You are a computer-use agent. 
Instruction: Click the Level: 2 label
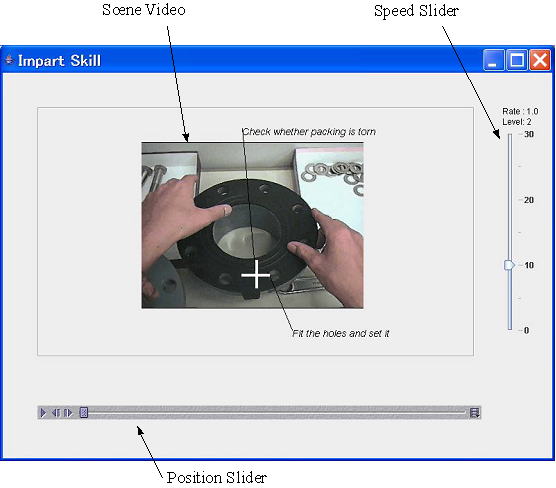(517, 122)
